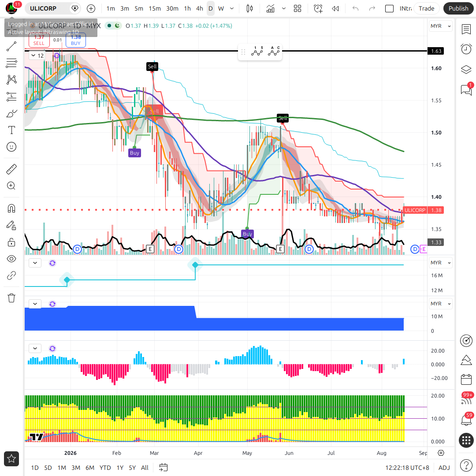Toggle ADJ adjustment for dividends
This screenshot has width=476, height=476.
[x=444, y=468]
